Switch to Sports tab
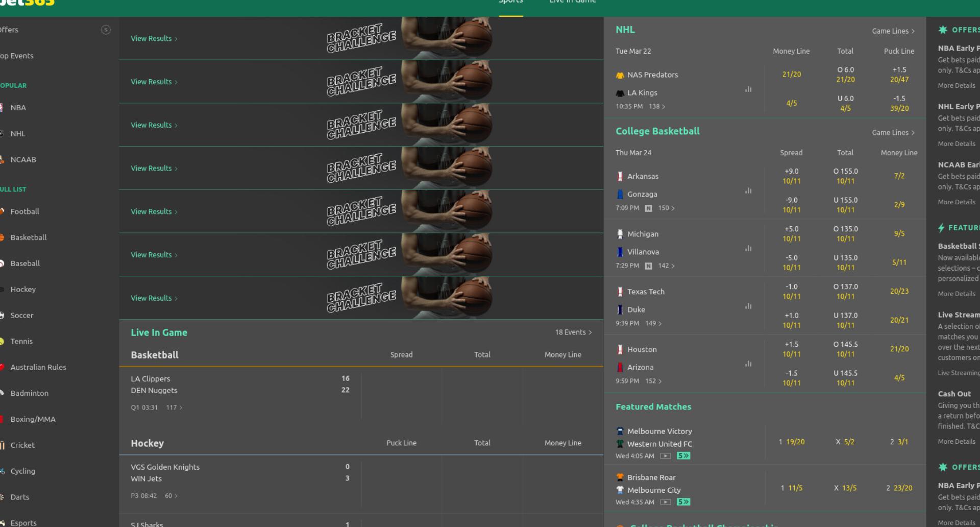The image size is (980, 527). click(x=511, y=3)
